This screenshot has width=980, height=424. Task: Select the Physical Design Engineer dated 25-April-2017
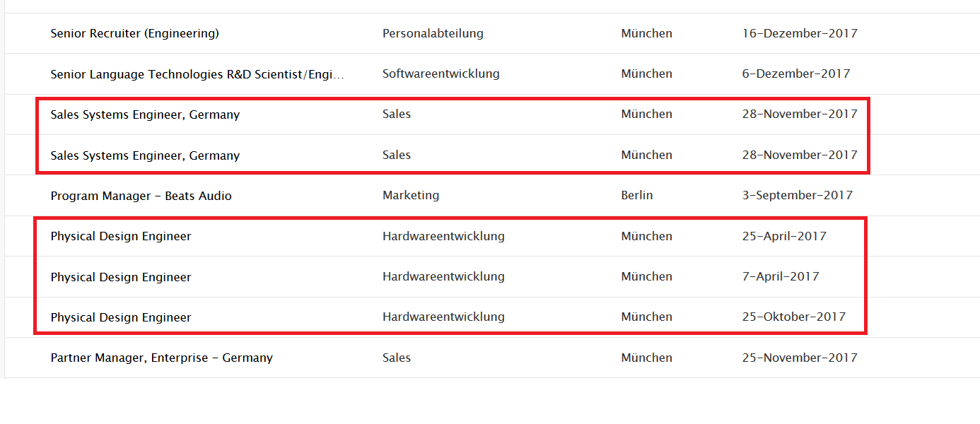pos(120,236)
